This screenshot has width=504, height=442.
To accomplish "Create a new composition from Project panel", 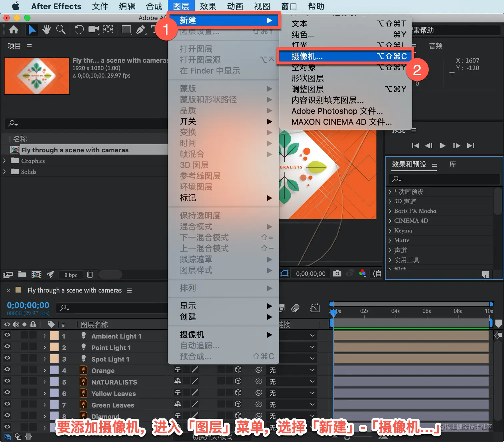I will click(36, 275).
